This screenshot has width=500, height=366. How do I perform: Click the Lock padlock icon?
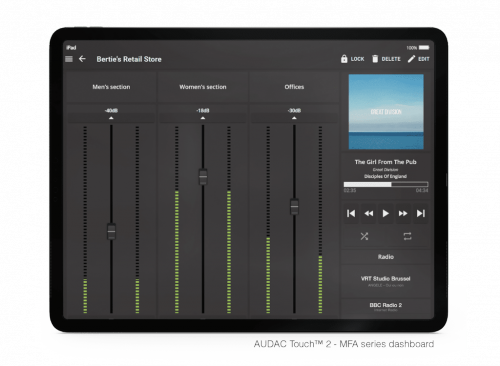tap(344, 59)
